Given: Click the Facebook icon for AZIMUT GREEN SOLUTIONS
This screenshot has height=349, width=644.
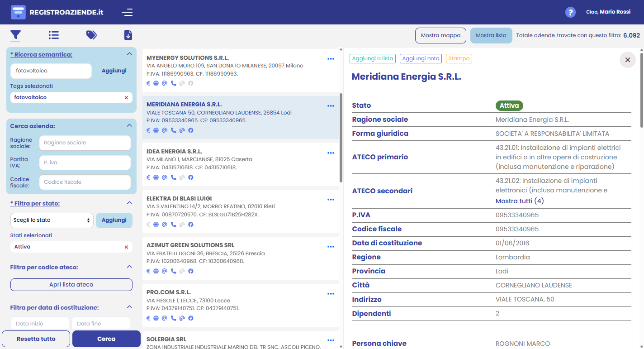Looking at the screenshot, I should pyautogui.click(x=191, y=271).
